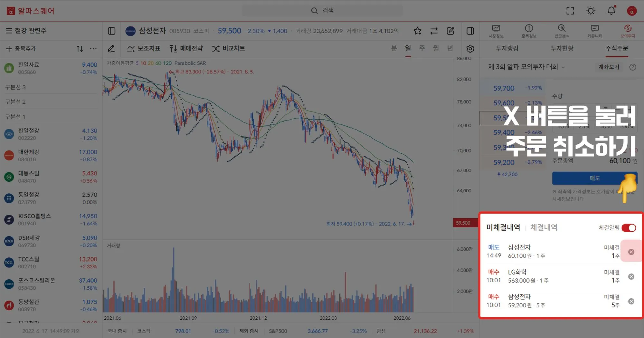Open watchlist more options (…)

[x=93, y=49]
